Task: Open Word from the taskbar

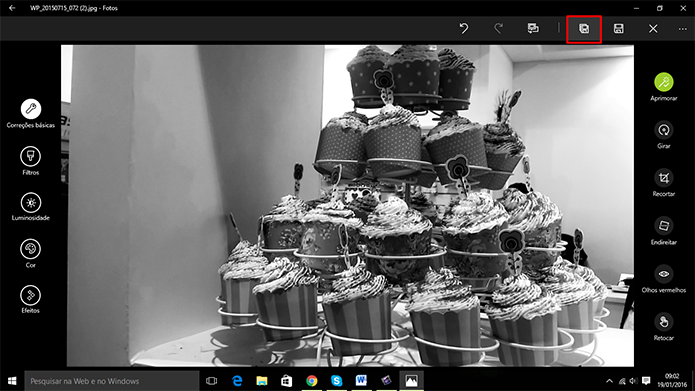Action: pyautogui.click(x=361, y=381)
